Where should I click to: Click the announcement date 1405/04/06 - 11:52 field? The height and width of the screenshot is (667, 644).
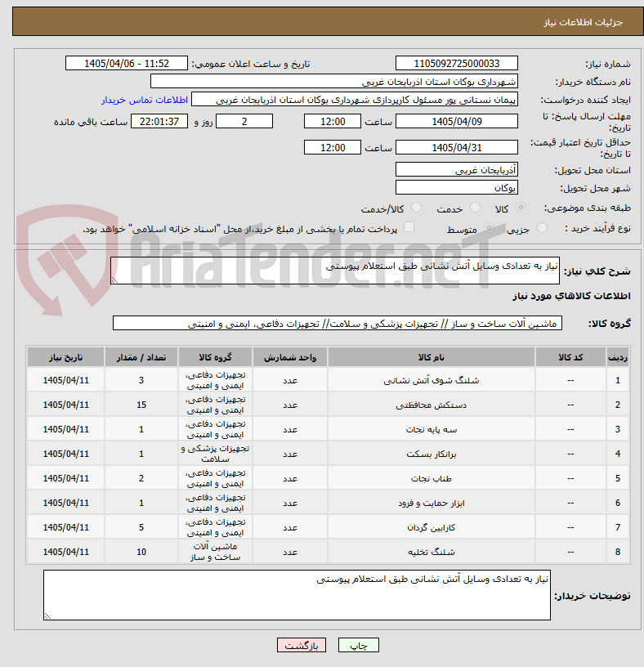point(127,64)
